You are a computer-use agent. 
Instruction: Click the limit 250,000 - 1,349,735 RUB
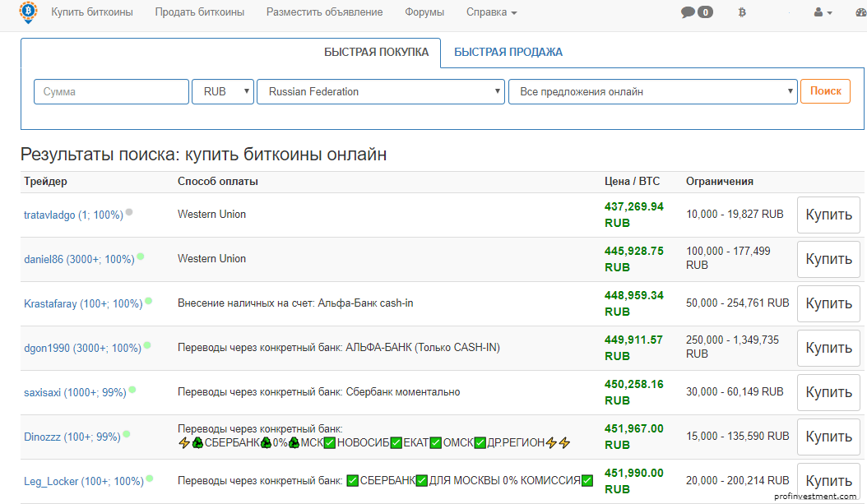pos(732,346)
